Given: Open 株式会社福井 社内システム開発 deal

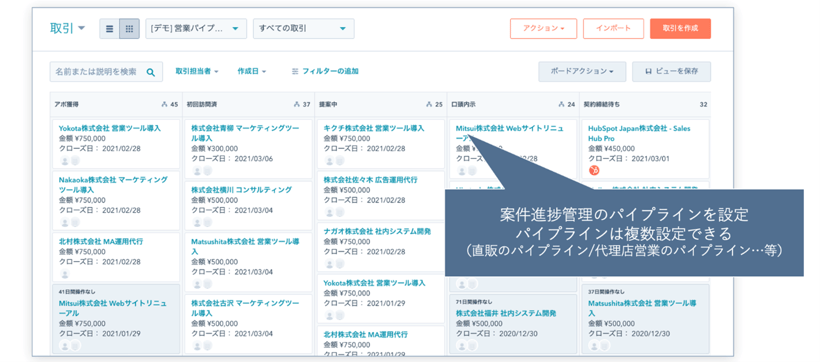Looking at the screenshot, I should [506, 313].
